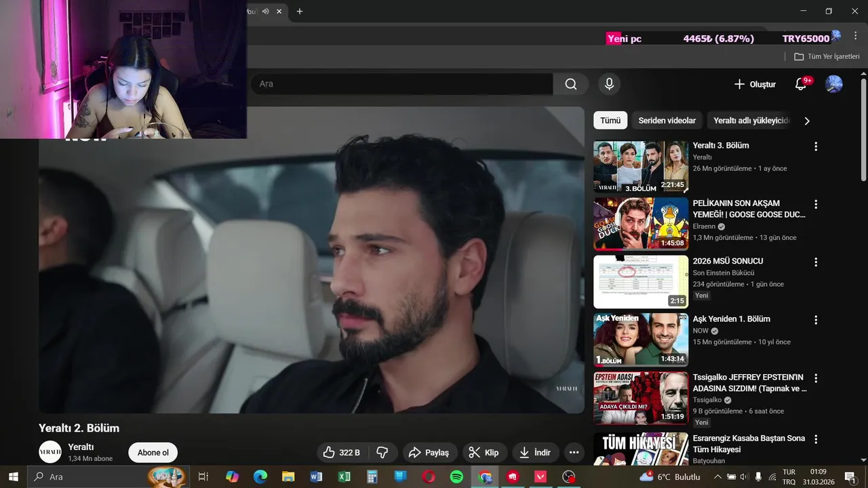Screen dimensions: 868x488
Task: Mute the tab via speaker icon
Action: point(266,11)
